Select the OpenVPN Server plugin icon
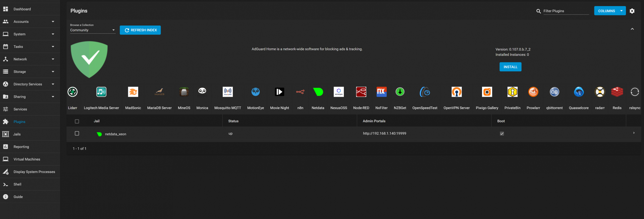This screenshot has width=644, height=219. pos(457,92)
